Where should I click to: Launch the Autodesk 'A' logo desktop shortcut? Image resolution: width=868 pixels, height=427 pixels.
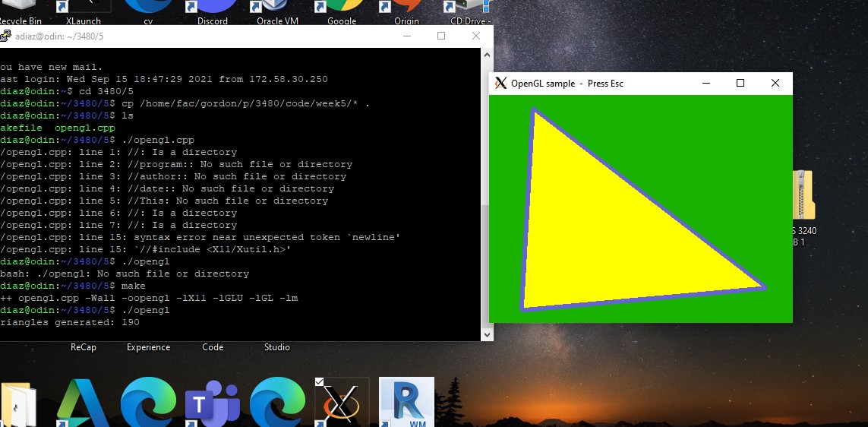(x=83, y=403)
